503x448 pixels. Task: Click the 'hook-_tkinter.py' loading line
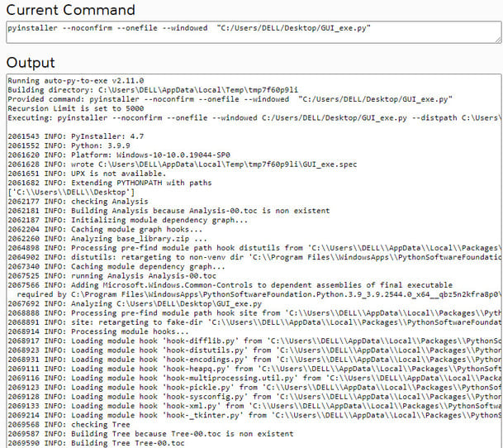pos(254,416)
